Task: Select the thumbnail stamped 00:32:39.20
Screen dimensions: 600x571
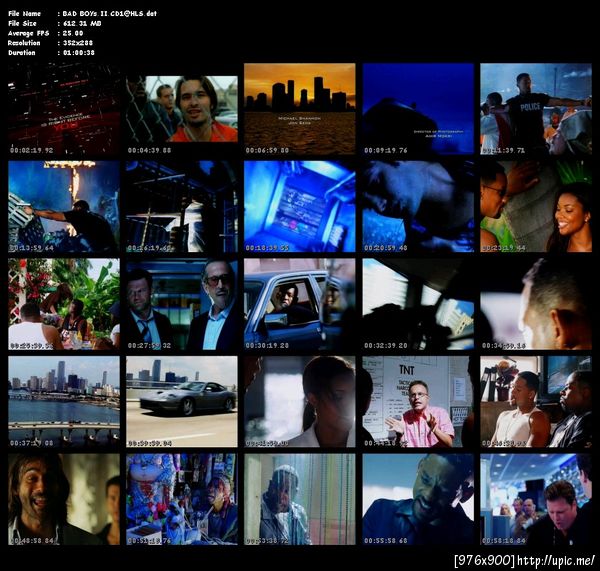Action: [x=418, y=304]
